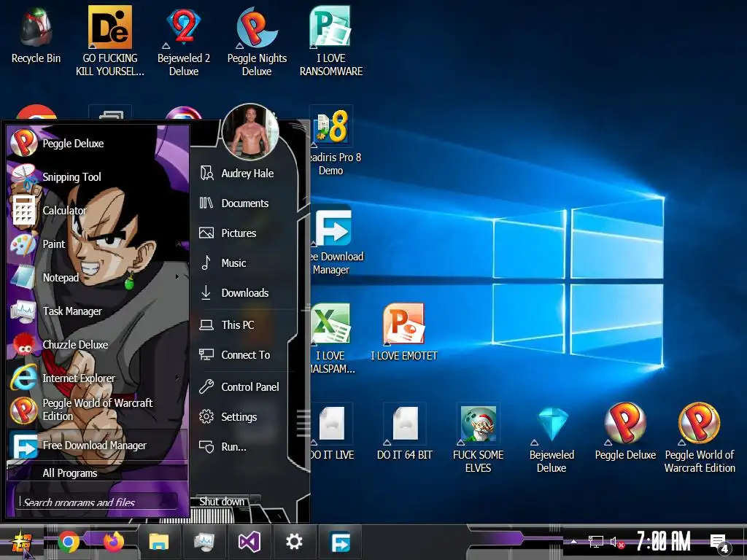Viewport: 747px width, 560px height.
Task: Open the notification center icon
Action: click(x=719, y=542)
